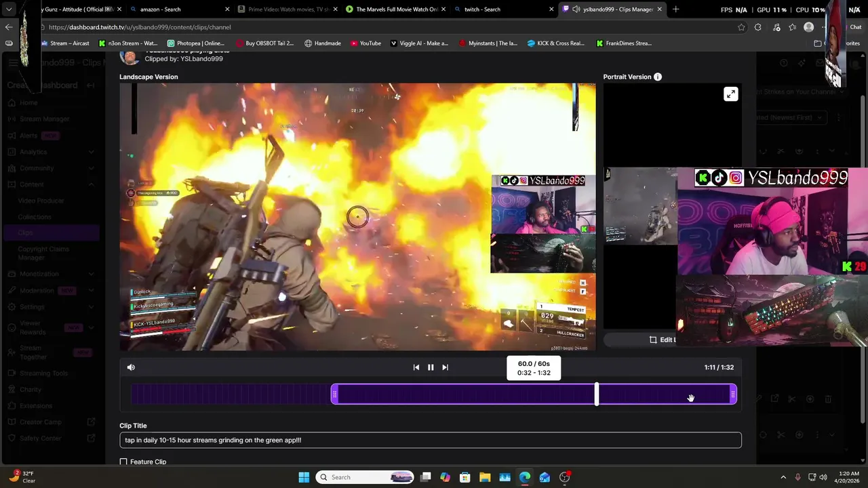
Task: Click the Clip Title text field
Action: 431,440
